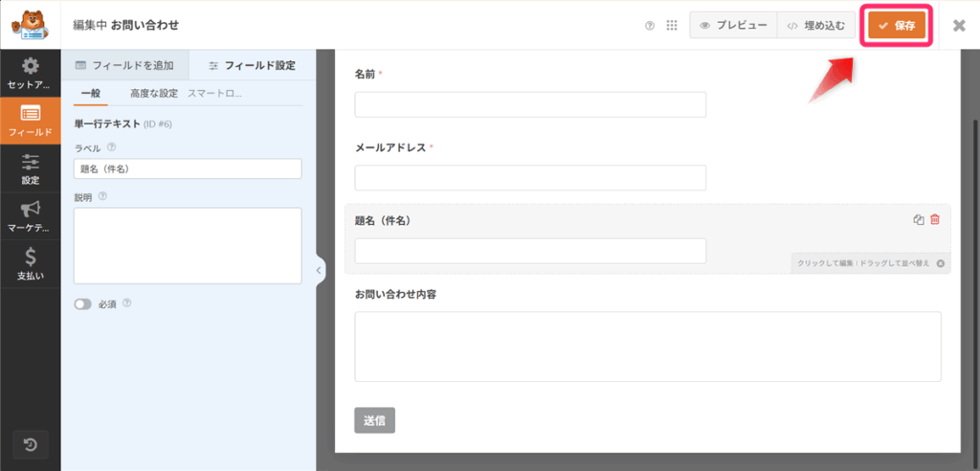Click the メールアドレス field label in preview

click(390, 147)
